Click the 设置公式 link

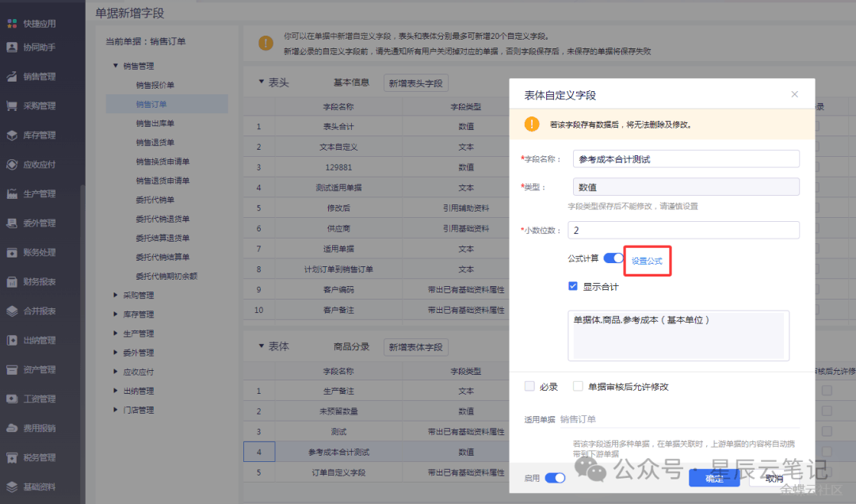647,261
